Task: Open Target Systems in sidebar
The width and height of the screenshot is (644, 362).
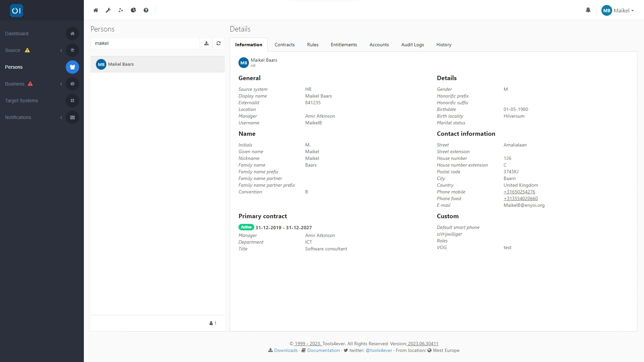Action: click(21, 101)
